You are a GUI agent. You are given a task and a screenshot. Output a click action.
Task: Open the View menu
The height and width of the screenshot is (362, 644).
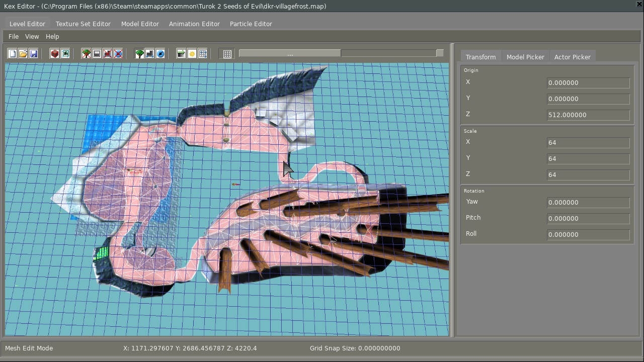(32, 36)
